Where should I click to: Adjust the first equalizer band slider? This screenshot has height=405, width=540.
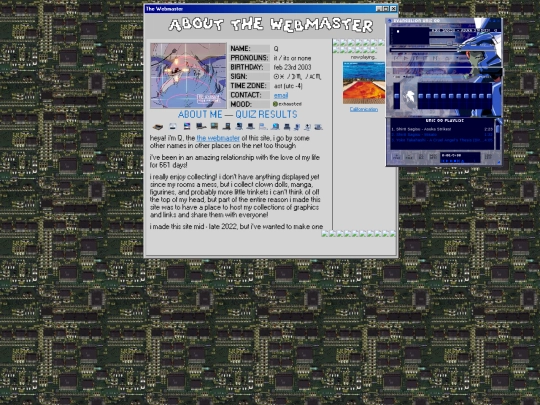[x=420, y=96]
